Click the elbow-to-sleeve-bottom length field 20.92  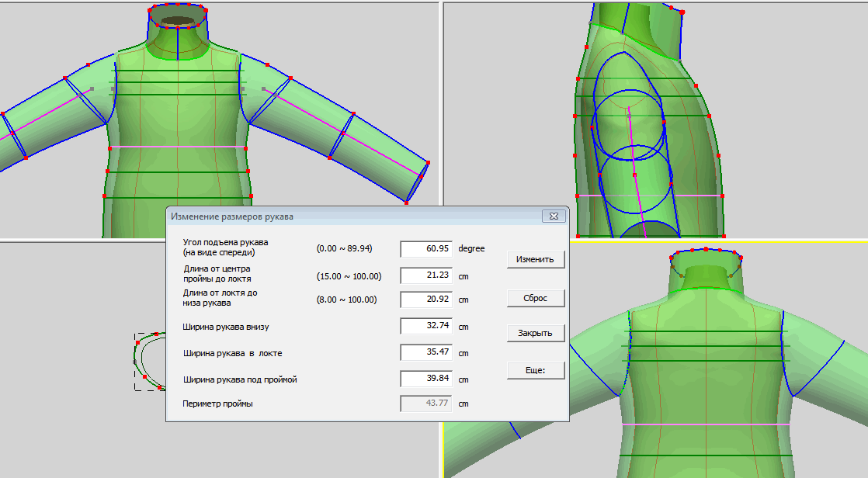425,299
